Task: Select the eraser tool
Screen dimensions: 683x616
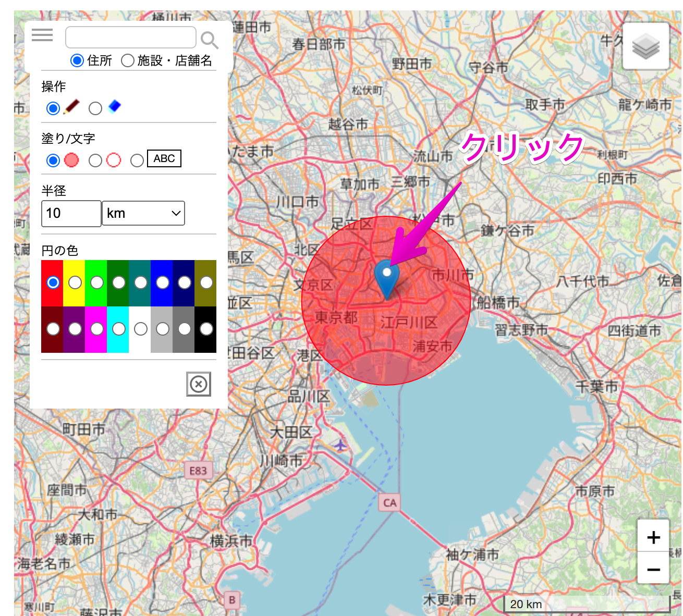Action: (95, 108)
